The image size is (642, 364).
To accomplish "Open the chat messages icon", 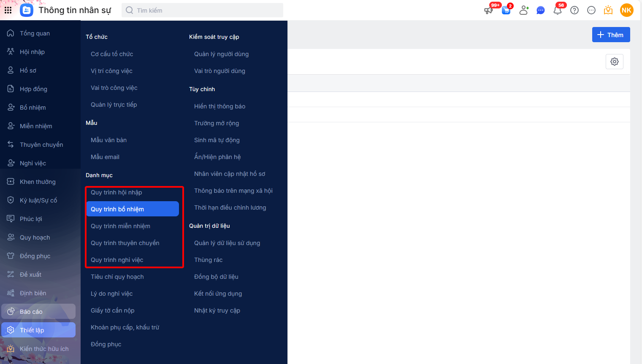I will (x=541, y=11).
